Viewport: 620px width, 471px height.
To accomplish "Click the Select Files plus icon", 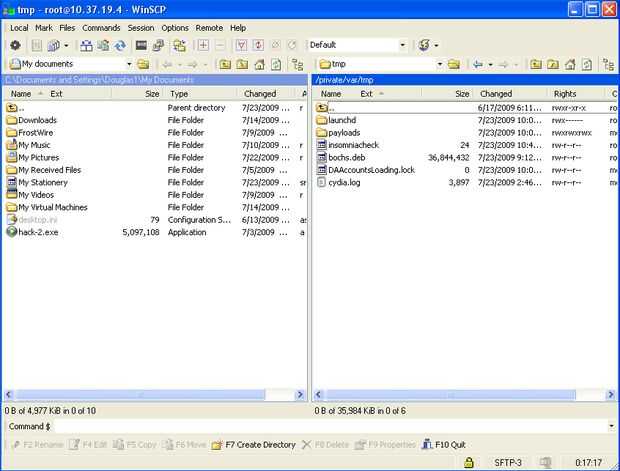I will click(203, 45).
